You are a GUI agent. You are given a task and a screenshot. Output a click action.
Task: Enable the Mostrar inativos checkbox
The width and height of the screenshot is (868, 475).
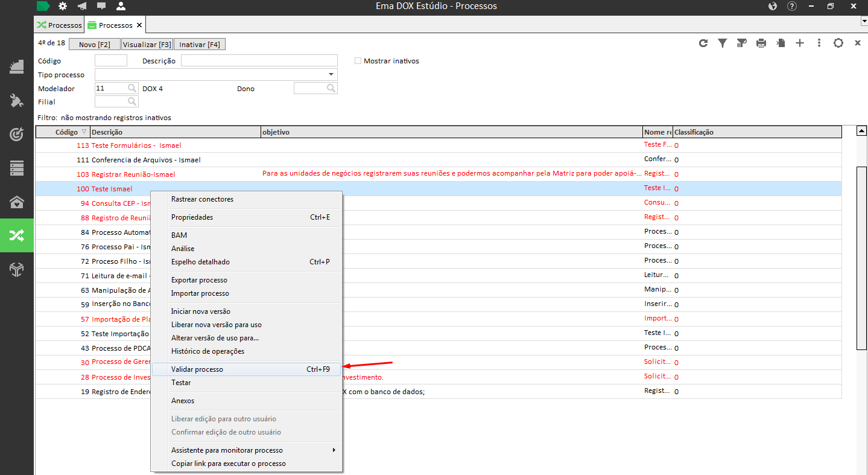click(358, 61)
